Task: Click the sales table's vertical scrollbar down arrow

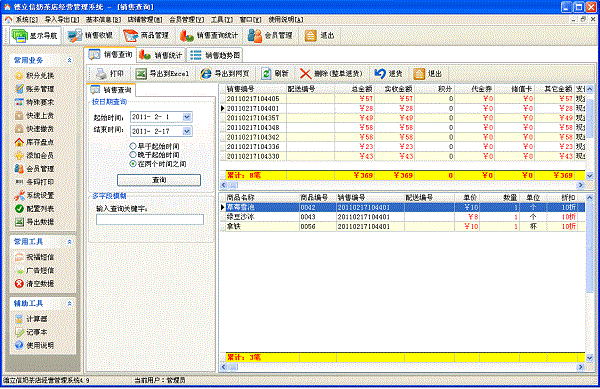Action: tap(590, 176)
